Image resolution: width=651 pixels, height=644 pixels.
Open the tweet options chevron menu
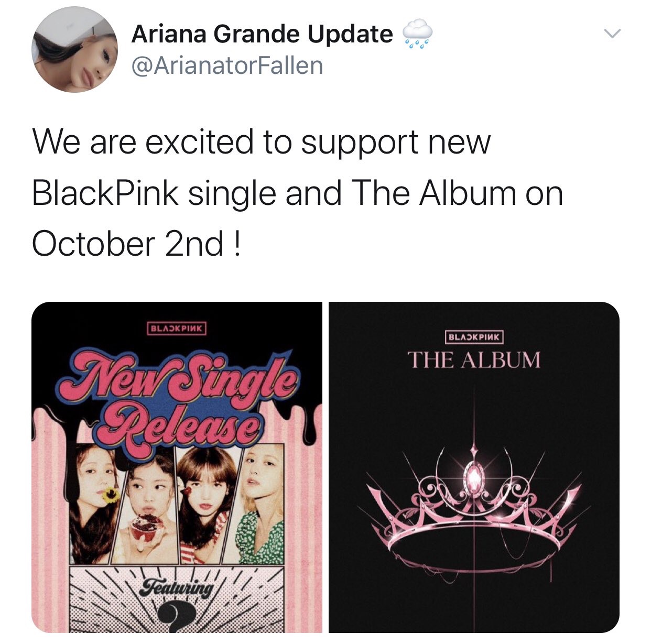tap(612, 34)
